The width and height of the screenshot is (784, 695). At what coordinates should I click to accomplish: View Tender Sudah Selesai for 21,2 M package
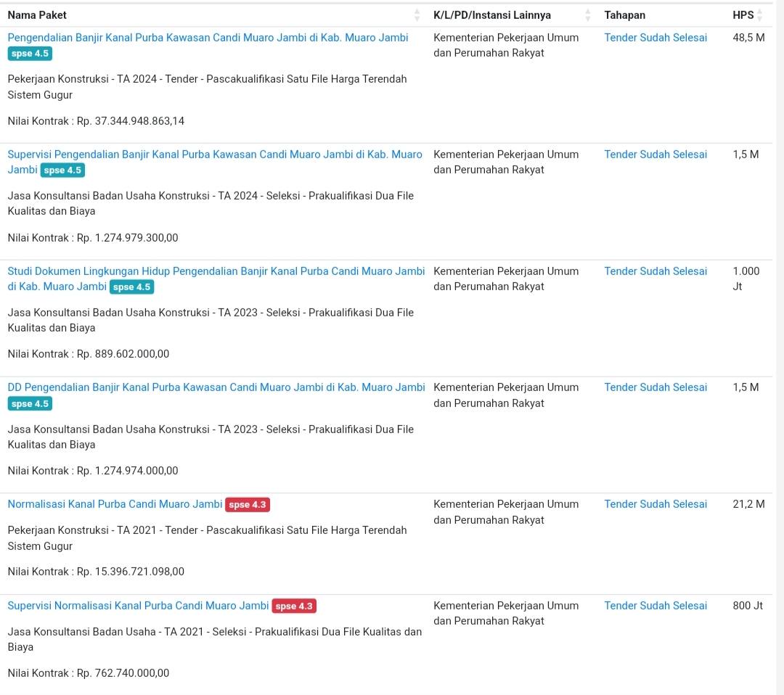coord(656,504)
